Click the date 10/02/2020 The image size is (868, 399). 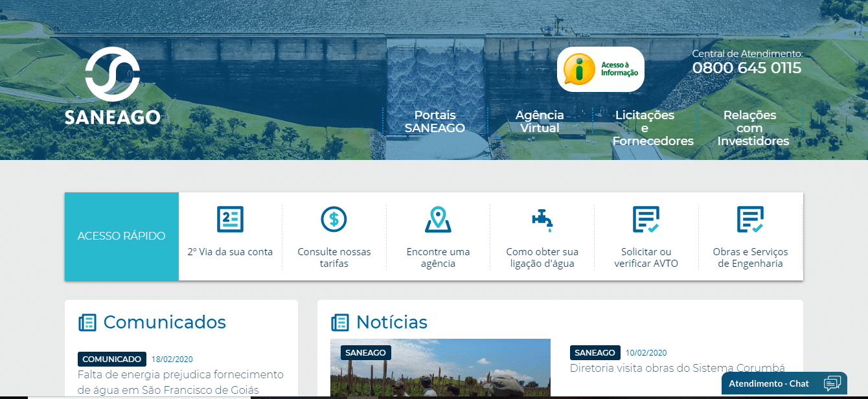click(x=646, y=353)
